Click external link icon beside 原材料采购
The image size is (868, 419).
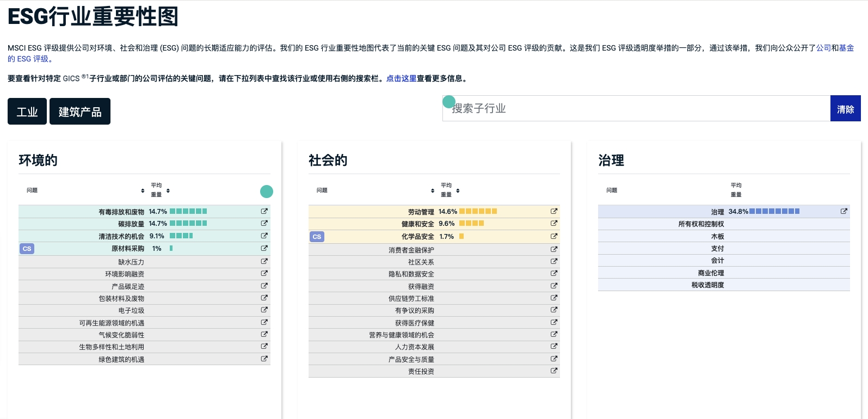pyautogui.click(x=264, y=248)
